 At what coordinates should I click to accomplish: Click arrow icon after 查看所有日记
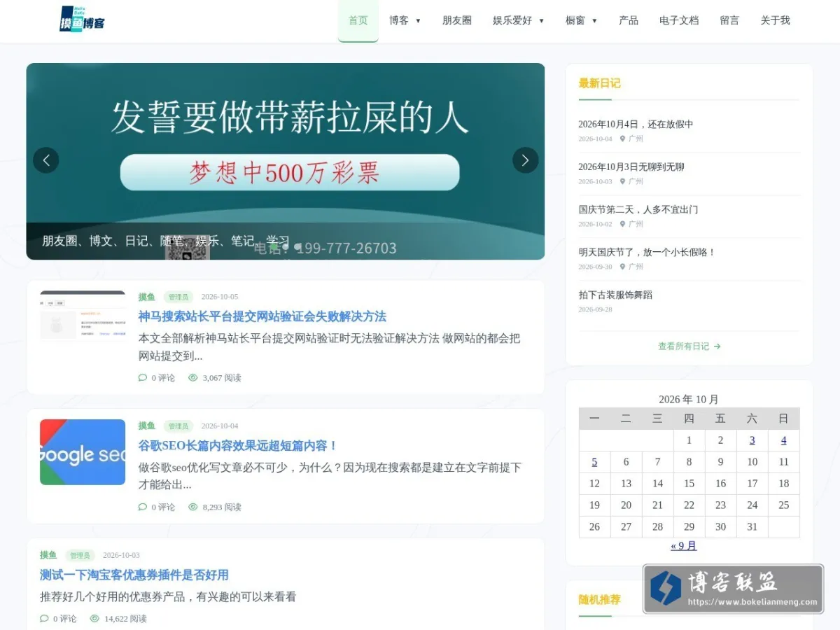(x=717, y=346)
